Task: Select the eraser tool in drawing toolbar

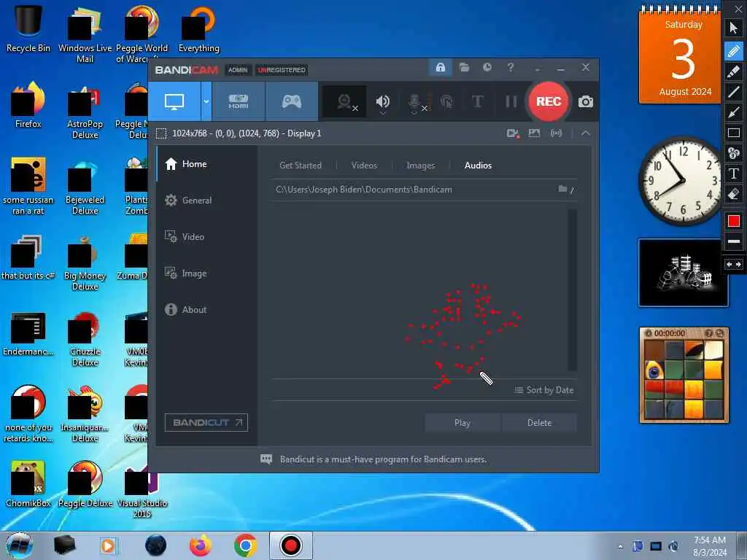Action: tap(734, 194)
